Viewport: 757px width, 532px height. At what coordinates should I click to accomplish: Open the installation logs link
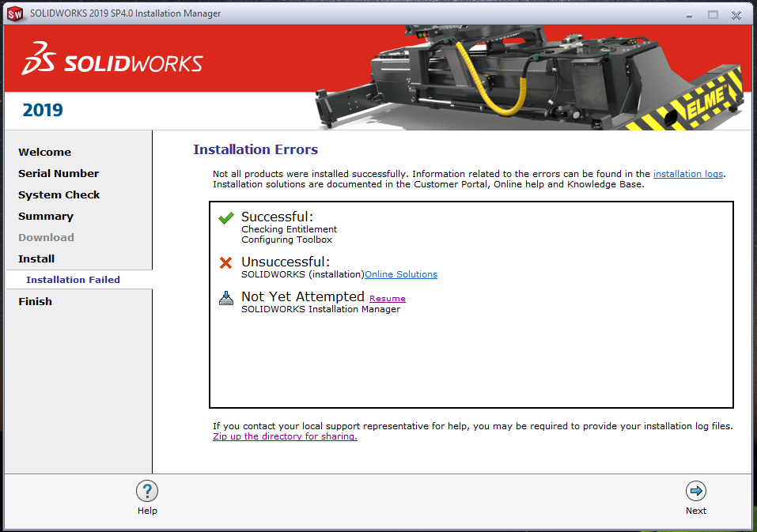(688, 174)
